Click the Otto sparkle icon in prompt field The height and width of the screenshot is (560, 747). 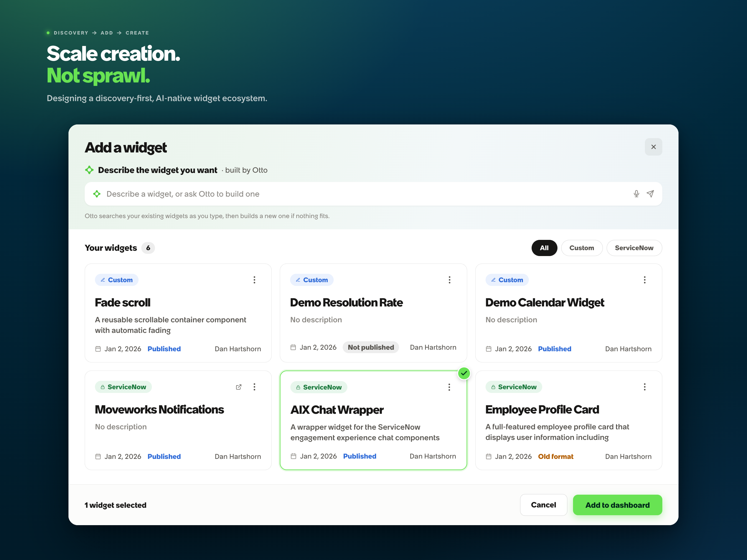(97, 194)
